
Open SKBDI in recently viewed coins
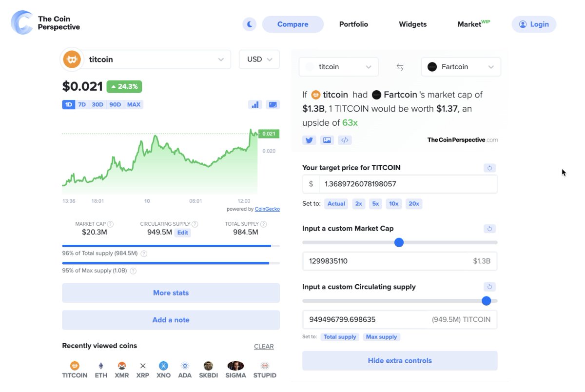click(208, 370)
